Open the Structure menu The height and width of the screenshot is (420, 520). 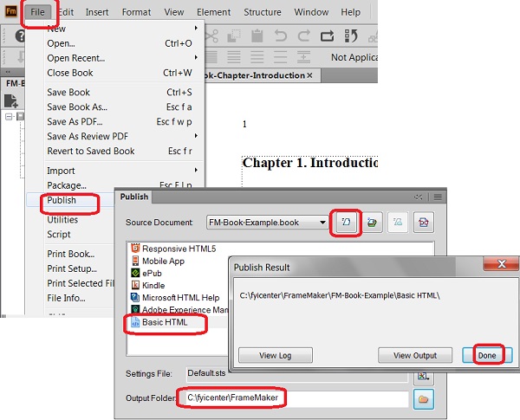point(263,12)
